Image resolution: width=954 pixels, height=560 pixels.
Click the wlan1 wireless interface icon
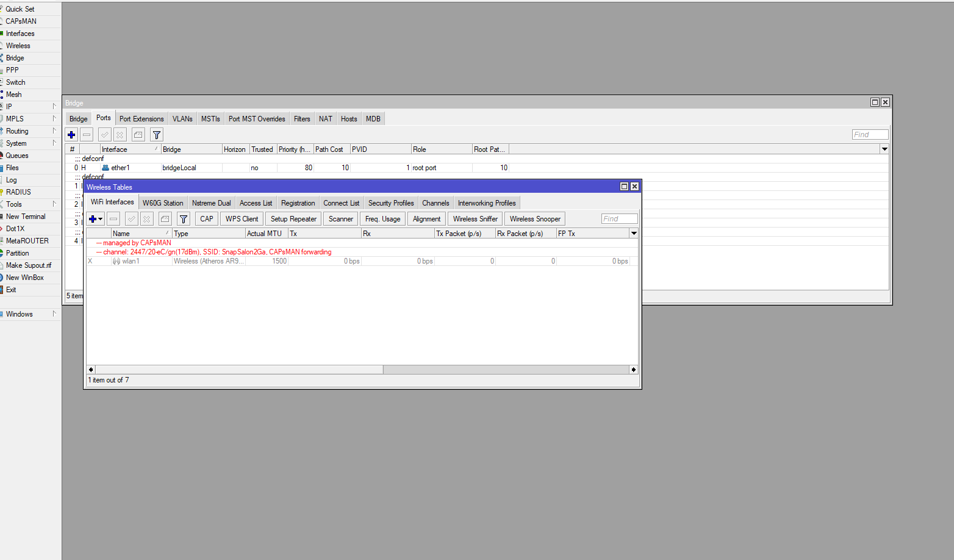116,260
